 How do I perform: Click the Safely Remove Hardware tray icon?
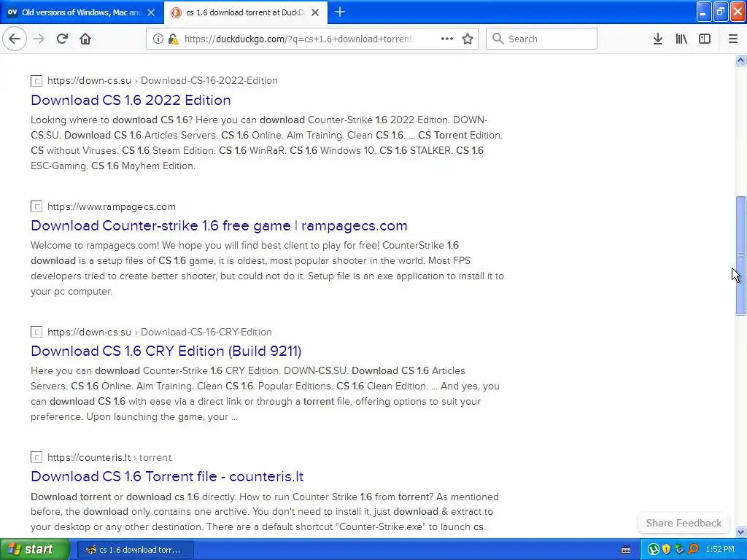point(679,550)
